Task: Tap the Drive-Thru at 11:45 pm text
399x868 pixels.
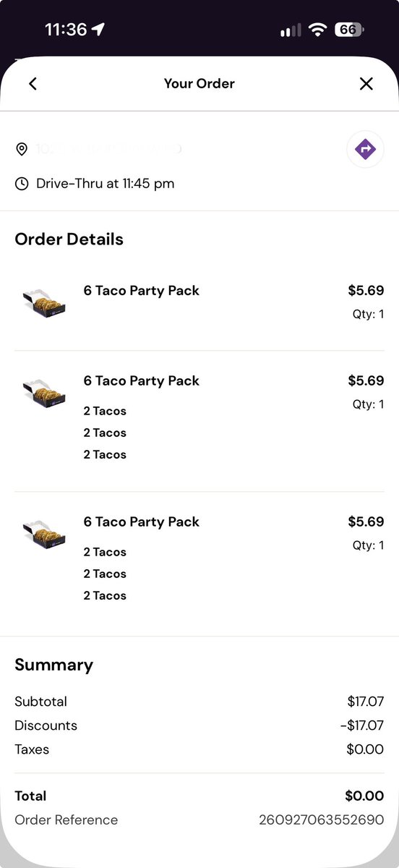Action: [106, 184]
